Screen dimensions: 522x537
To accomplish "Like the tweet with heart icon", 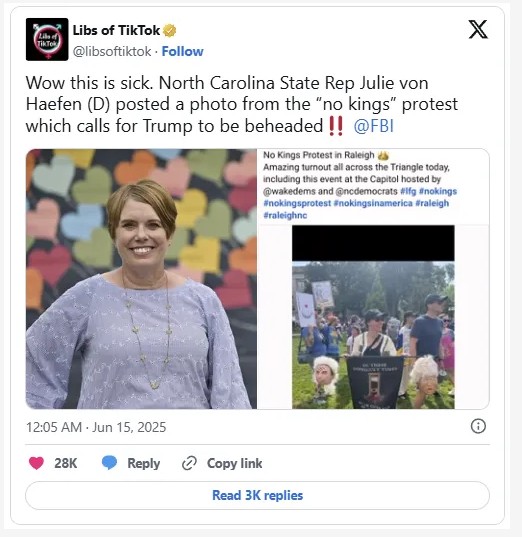I will (36, 463).
